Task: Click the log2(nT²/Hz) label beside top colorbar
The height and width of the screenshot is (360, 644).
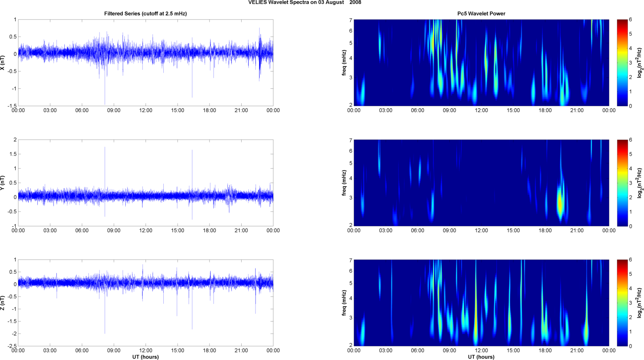Action: [640, 63]
